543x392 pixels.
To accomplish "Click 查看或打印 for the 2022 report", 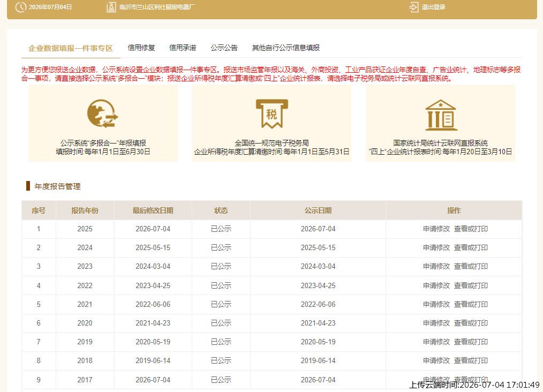I will click(471, 285).
